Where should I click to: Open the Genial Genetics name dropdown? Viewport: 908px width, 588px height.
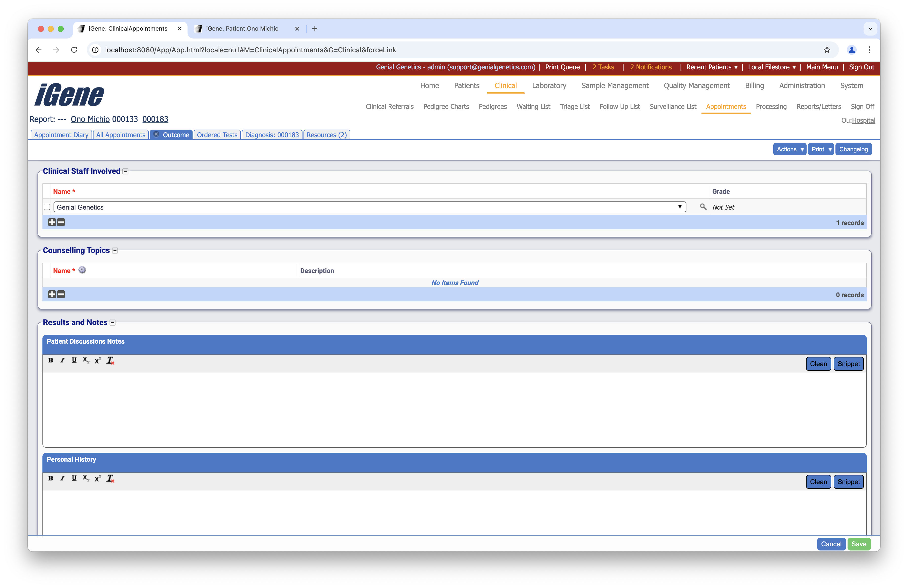pos(680,207)
